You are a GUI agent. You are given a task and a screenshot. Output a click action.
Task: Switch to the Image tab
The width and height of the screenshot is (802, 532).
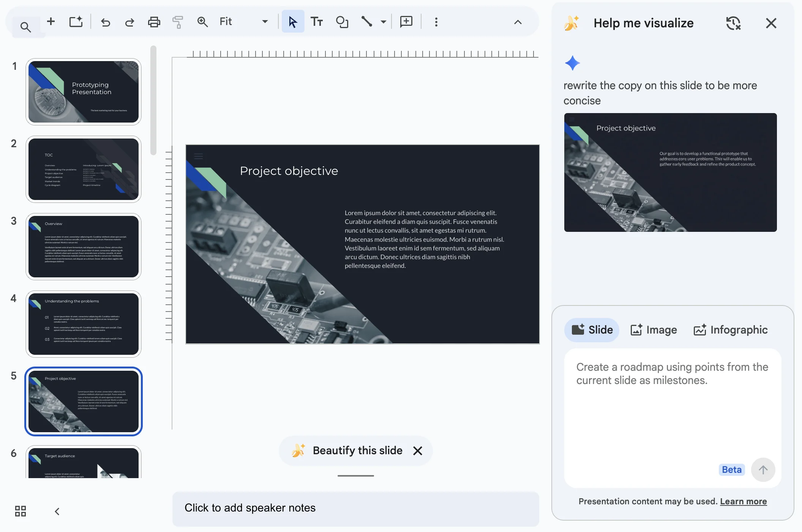(x=654, y=330)
